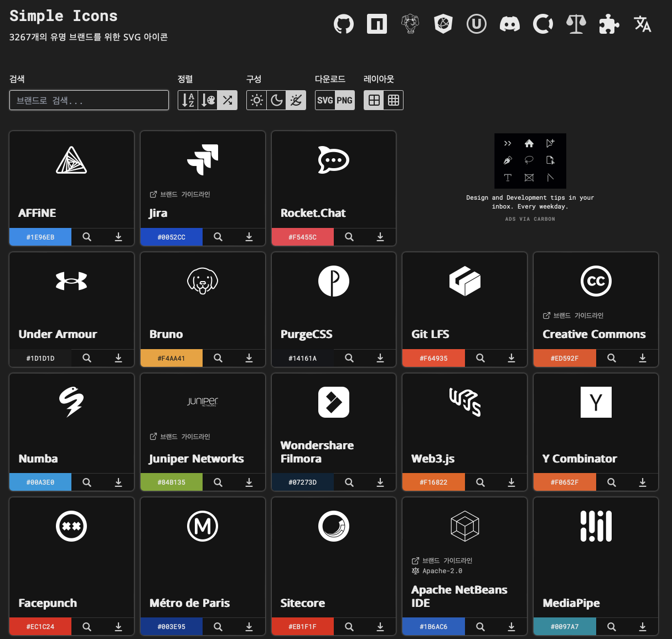View Wondershare Filmora icon details

coord(349,482)
